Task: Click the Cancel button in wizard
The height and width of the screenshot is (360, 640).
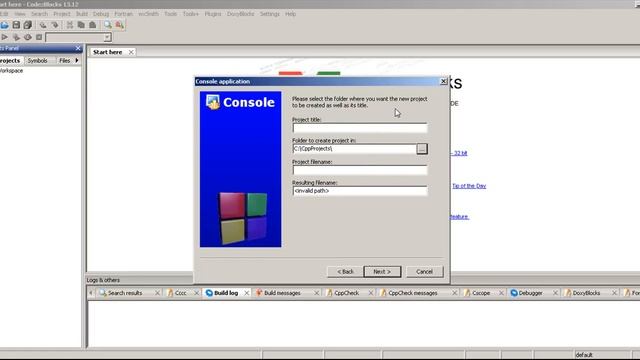Action: (x=424, y=272)
